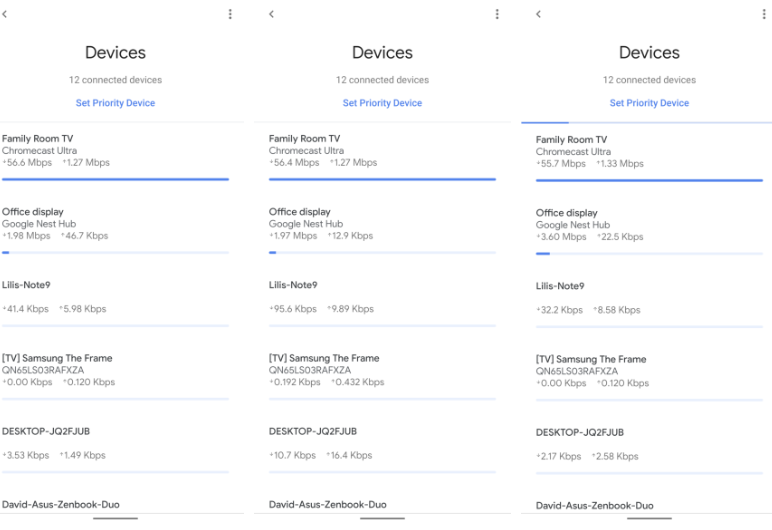Tap the back arrow in the middle screen

pyautogui.click(x=271, y=14)
